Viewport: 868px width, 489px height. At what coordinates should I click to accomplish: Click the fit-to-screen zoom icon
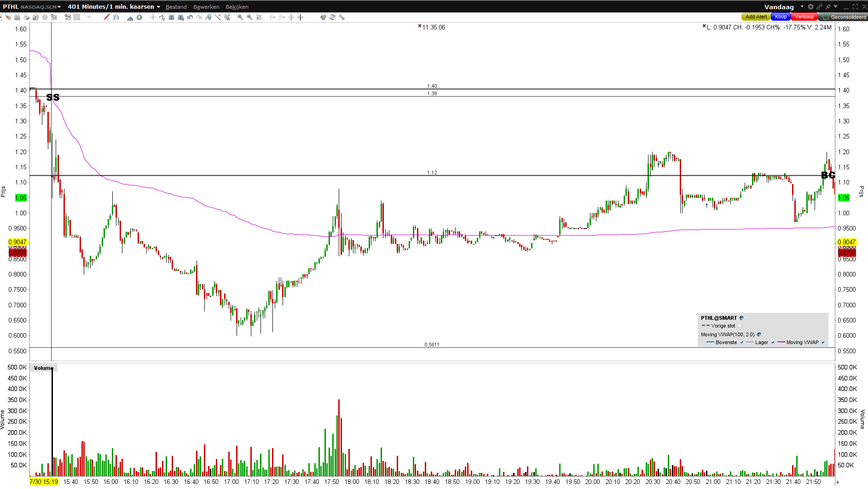(259, 17)
